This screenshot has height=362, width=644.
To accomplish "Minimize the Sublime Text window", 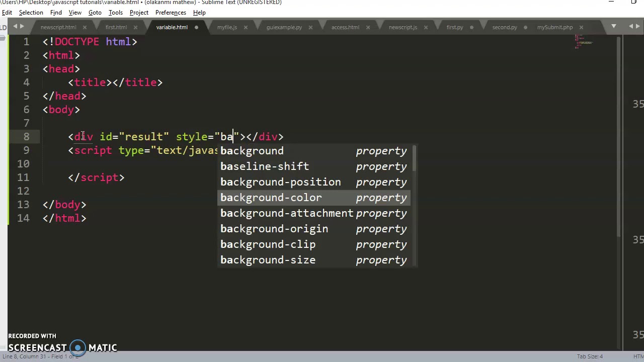I will click(611, 3).
